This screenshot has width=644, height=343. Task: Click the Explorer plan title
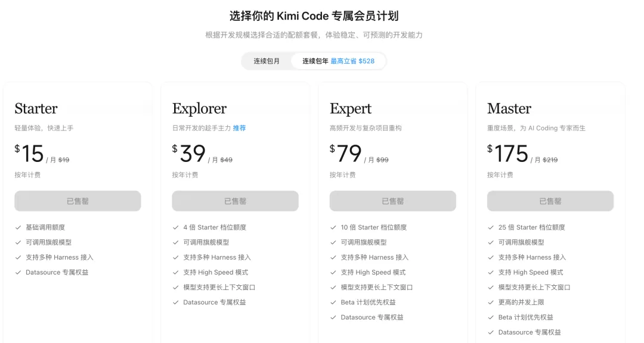coord(199,109)
